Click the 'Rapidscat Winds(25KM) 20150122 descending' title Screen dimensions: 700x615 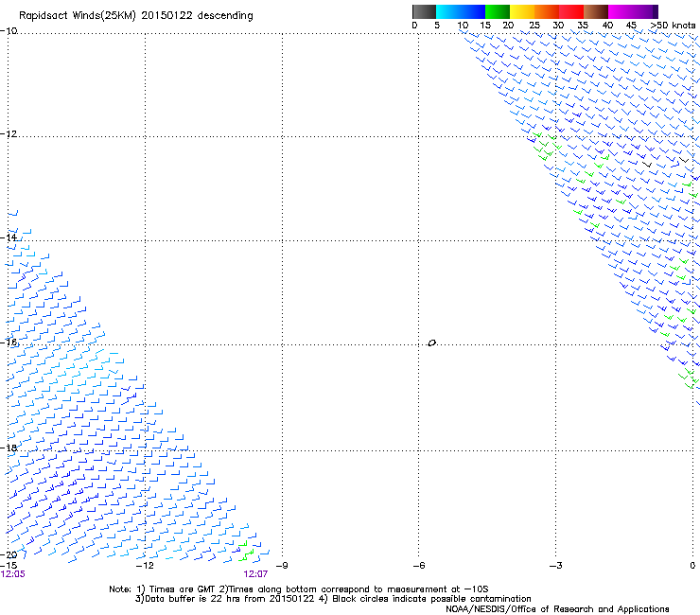135,16
